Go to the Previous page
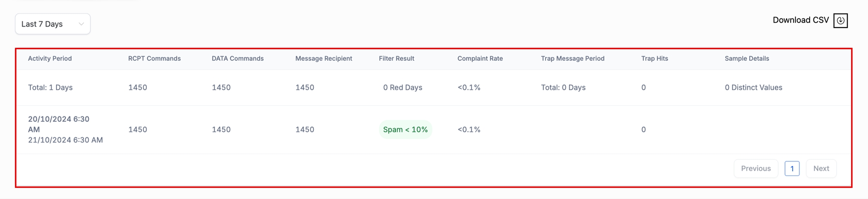This screenshot has height=199, width=868. [x=756, y=169]
